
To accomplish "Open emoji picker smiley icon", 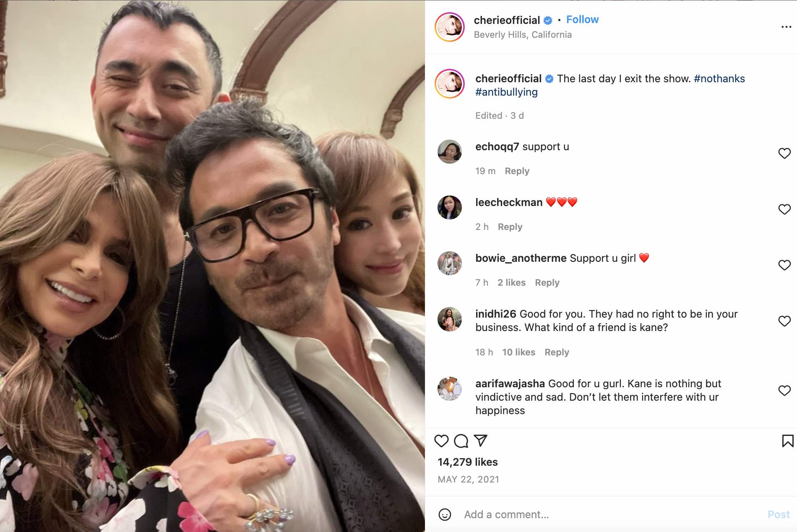I will [x=445, y=514].
